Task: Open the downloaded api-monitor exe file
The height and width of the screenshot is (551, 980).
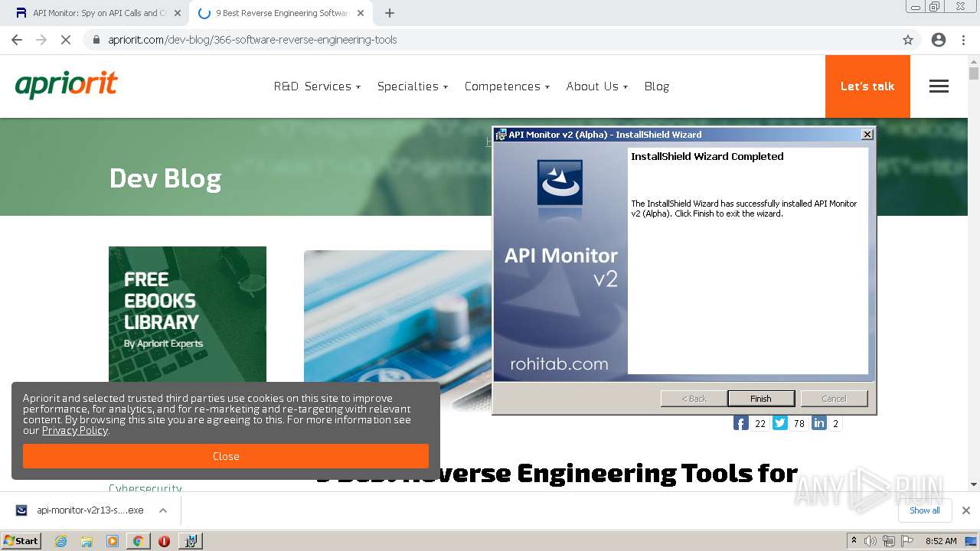Action: [80, 510]
